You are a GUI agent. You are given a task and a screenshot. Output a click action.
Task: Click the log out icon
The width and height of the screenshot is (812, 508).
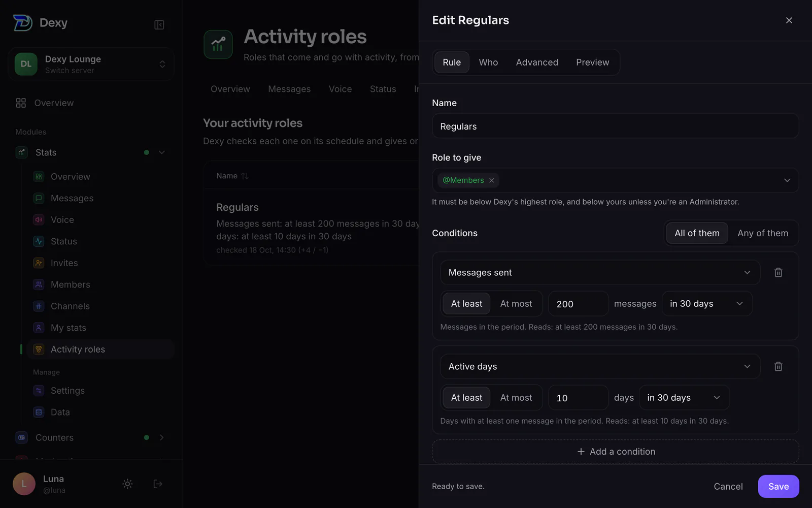coord(158,484)
